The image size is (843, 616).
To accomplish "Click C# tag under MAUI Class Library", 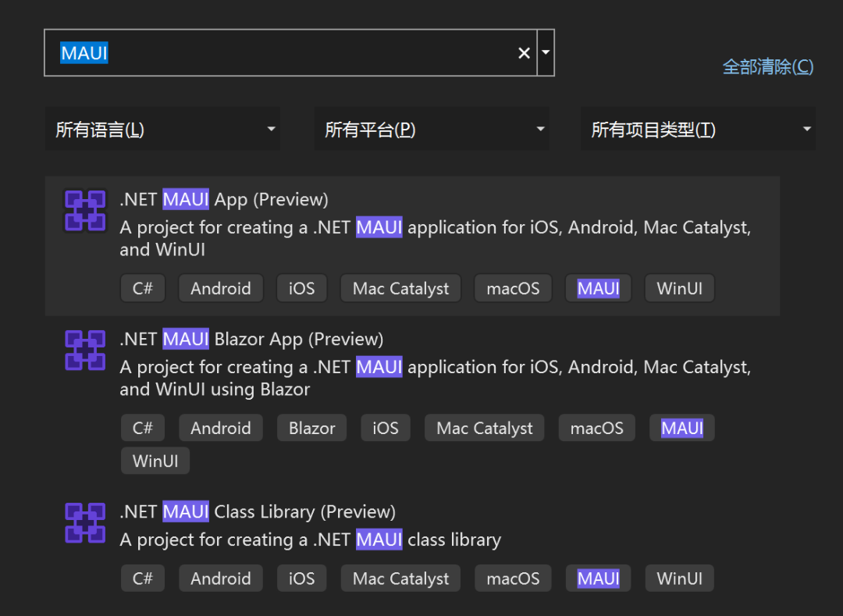I will coord(143,579).
